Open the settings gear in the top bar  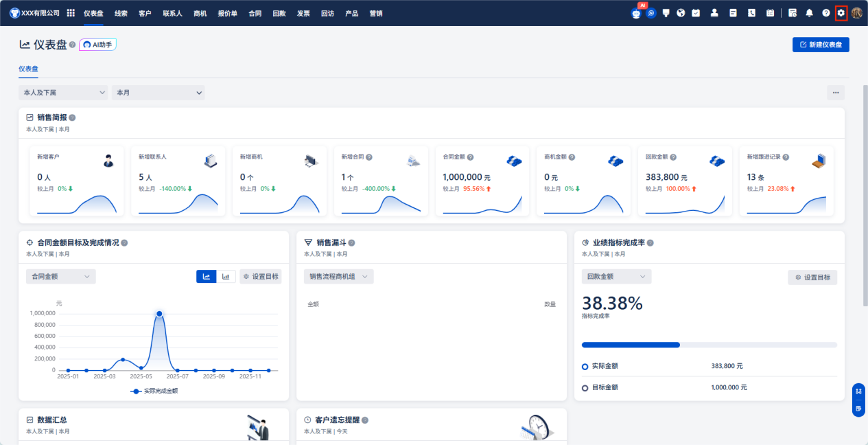click(841, 13)
